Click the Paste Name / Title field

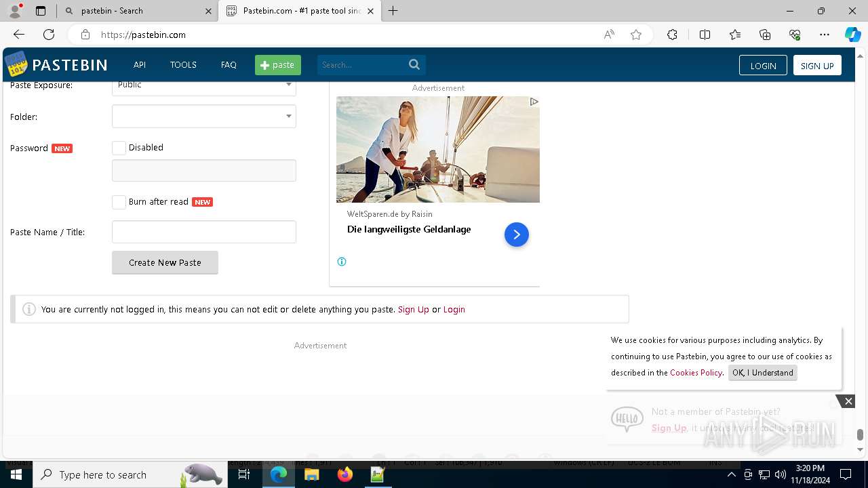[x=204, y=232]
